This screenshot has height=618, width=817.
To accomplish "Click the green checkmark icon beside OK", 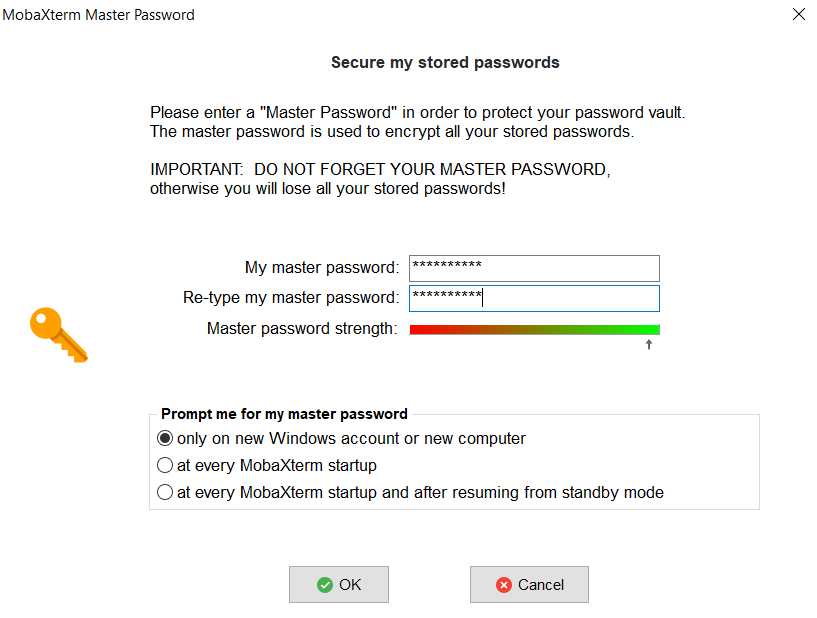I will pos(324,585).
